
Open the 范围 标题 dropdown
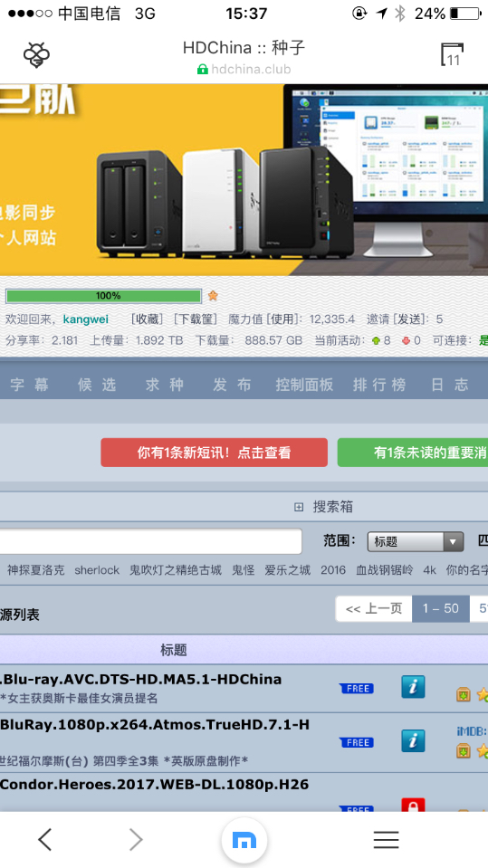pos(416,541)
